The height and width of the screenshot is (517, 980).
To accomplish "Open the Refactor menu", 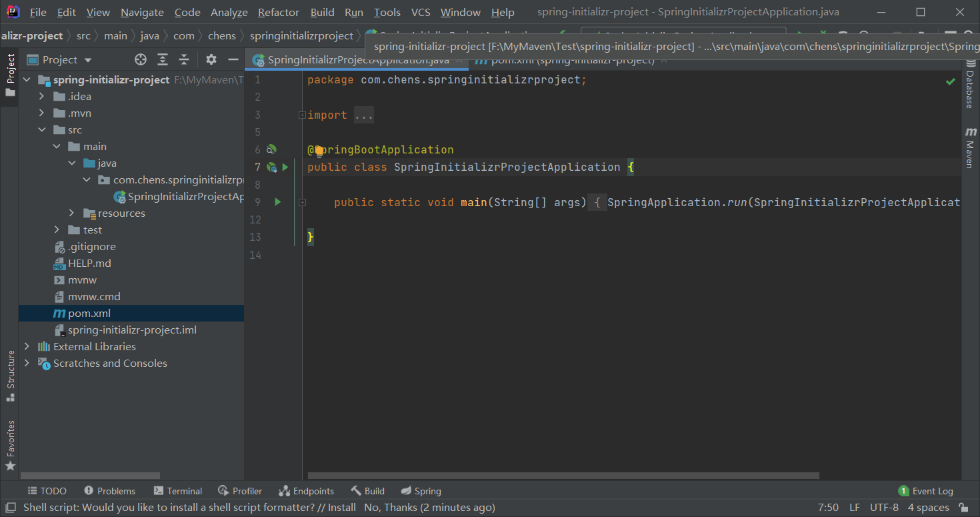I will point(278,12).
